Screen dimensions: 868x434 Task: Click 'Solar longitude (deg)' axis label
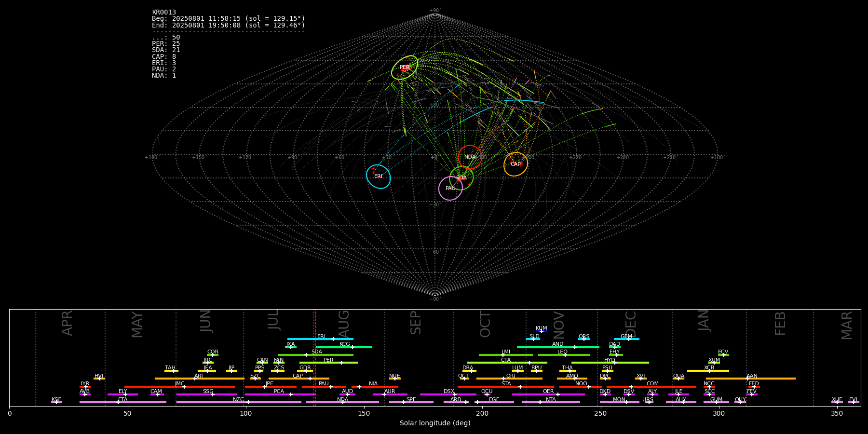[435, 423]
